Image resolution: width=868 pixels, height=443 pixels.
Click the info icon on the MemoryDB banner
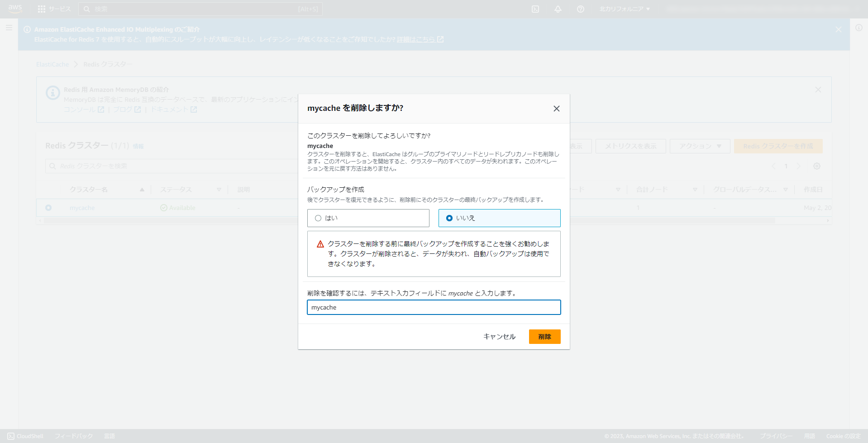point(53,93)
